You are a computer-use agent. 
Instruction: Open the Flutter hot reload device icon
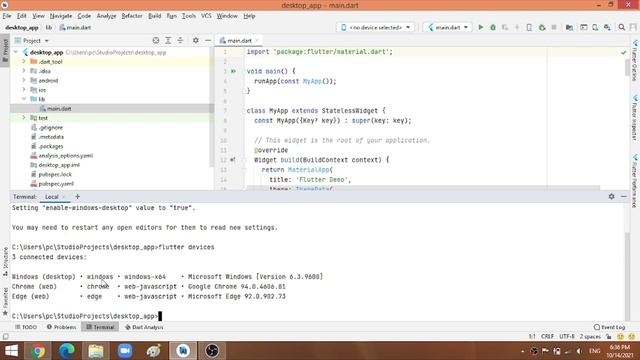(x=529, y=27)
